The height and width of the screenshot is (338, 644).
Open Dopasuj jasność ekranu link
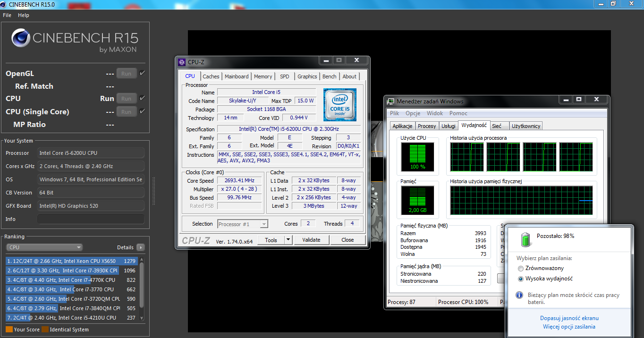coord(569,318)
